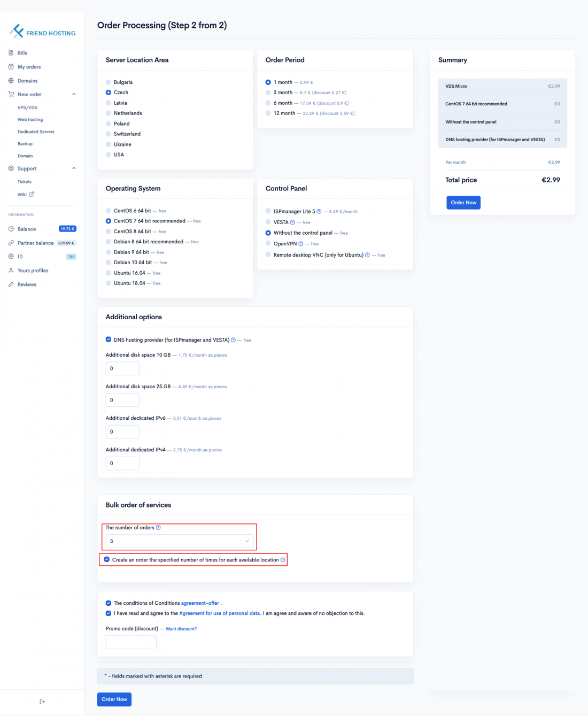Select Switzerland server location

109,134
